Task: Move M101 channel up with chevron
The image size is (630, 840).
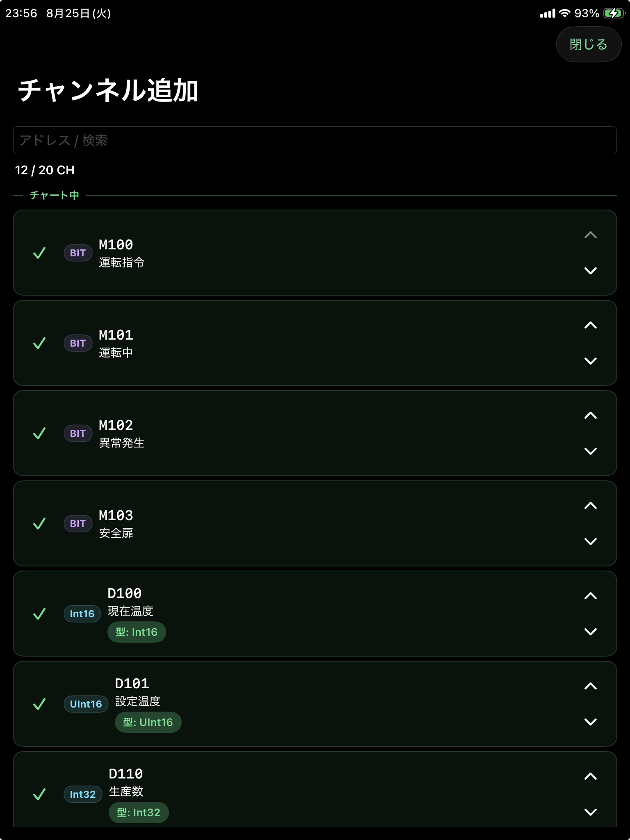Action: [590, 325]
